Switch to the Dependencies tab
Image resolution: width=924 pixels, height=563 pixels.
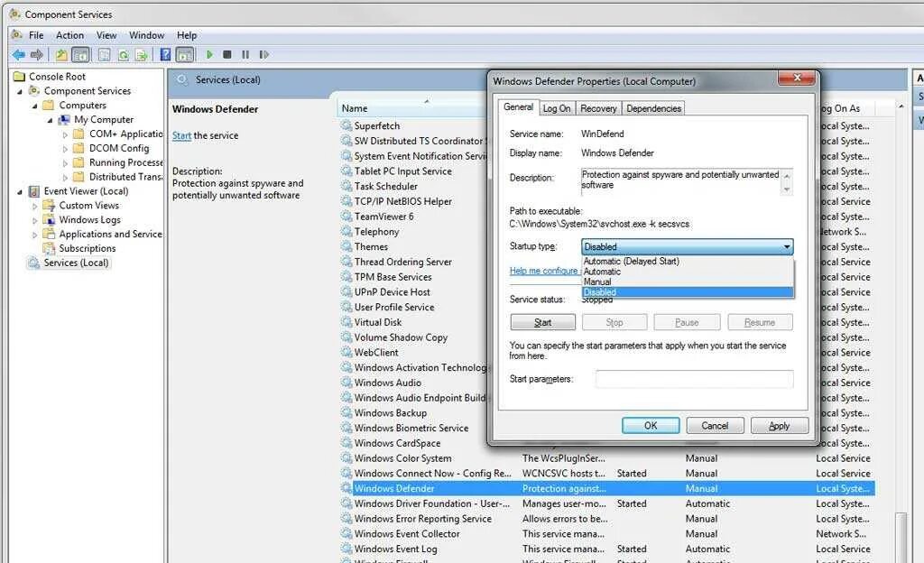pos(653,108)
